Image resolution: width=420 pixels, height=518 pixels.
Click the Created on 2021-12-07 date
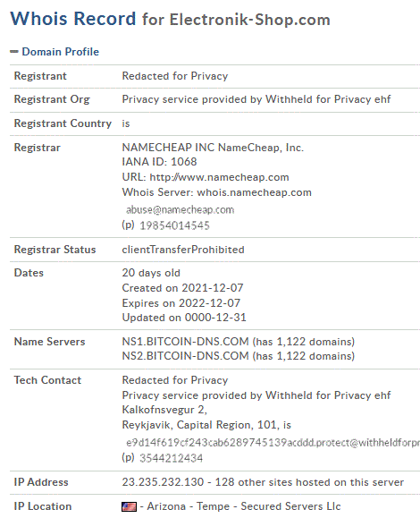coord(183,288)
